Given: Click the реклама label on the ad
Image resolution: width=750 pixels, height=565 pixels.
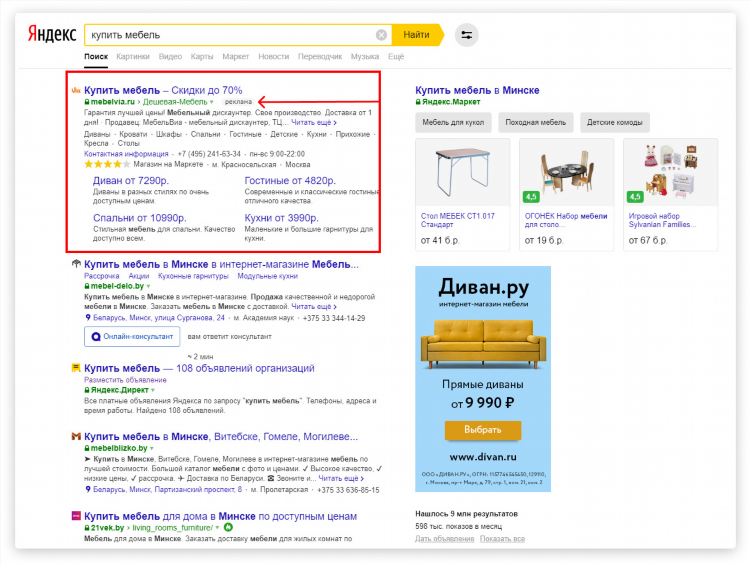Looking at the screenshot, I should click(238, 102).
